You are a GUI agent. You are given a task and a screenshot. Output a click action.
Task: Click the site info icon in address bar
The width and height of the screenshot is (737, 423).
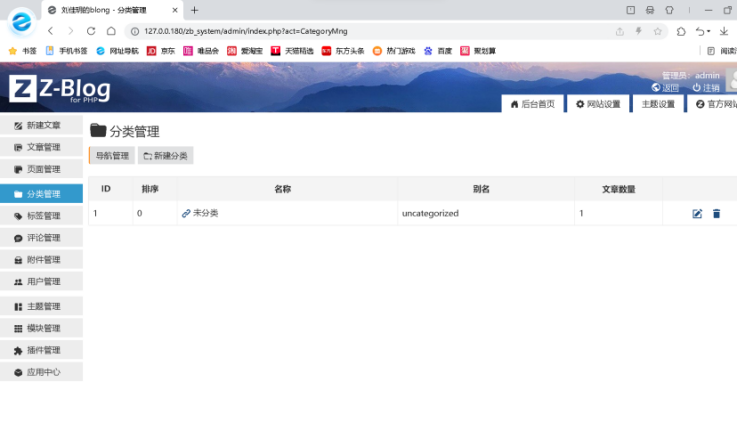coord(135,31)
